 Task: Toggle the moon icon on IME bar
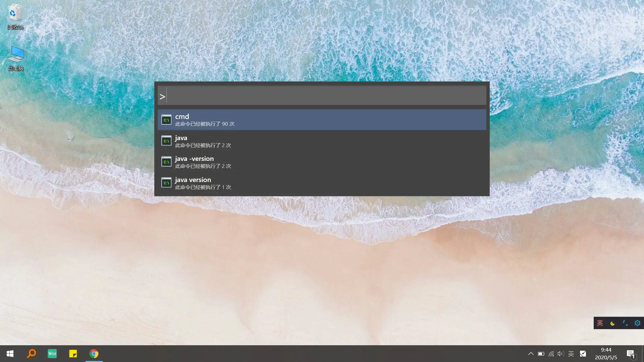[x=612, y=323]
